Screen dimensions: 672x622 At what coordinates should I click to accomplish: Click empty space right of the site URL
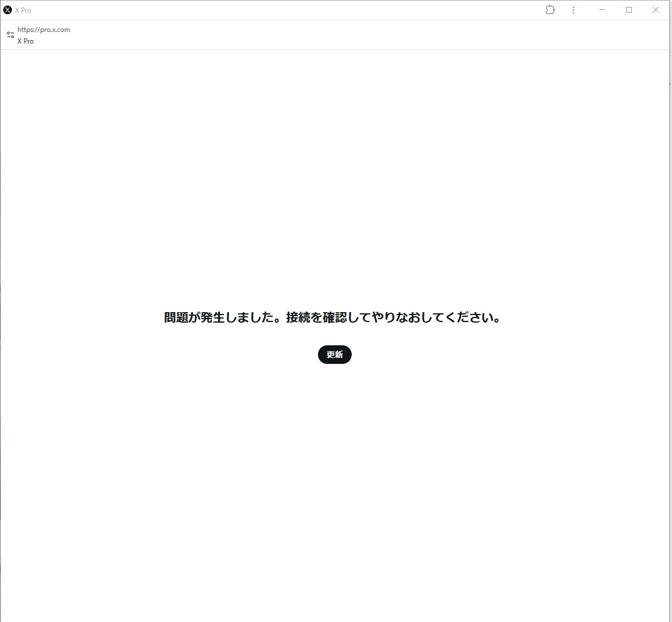[349, 35]
